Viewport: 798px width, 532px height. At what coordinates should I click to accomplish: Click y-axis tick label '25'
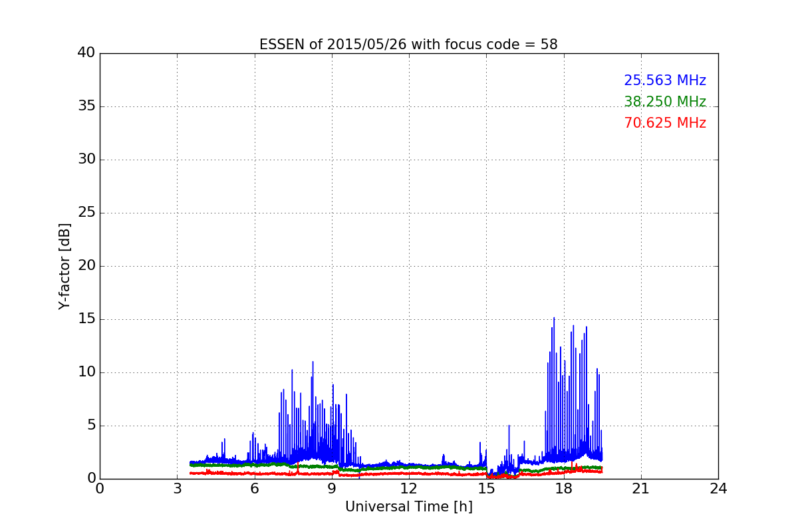click(86, 213)
